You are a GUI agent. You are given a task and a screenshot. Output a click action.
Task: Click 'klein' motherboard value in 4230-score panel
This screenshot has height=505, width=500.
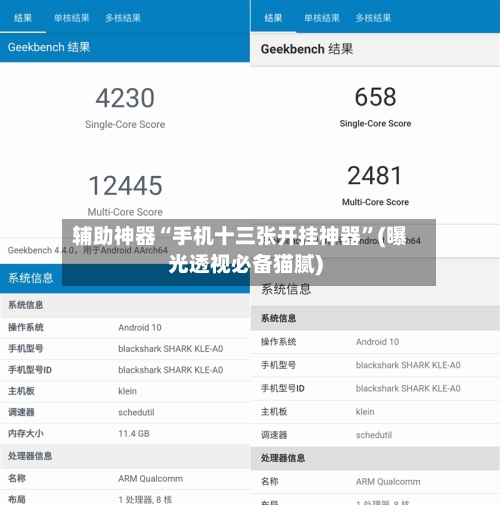(127, 391)
